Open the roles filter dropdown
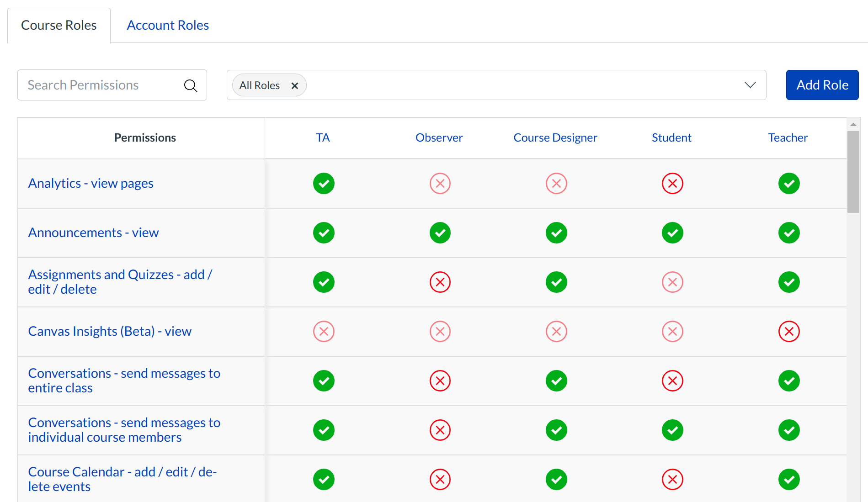Screen dimensions: 868x502 point(750,85)
